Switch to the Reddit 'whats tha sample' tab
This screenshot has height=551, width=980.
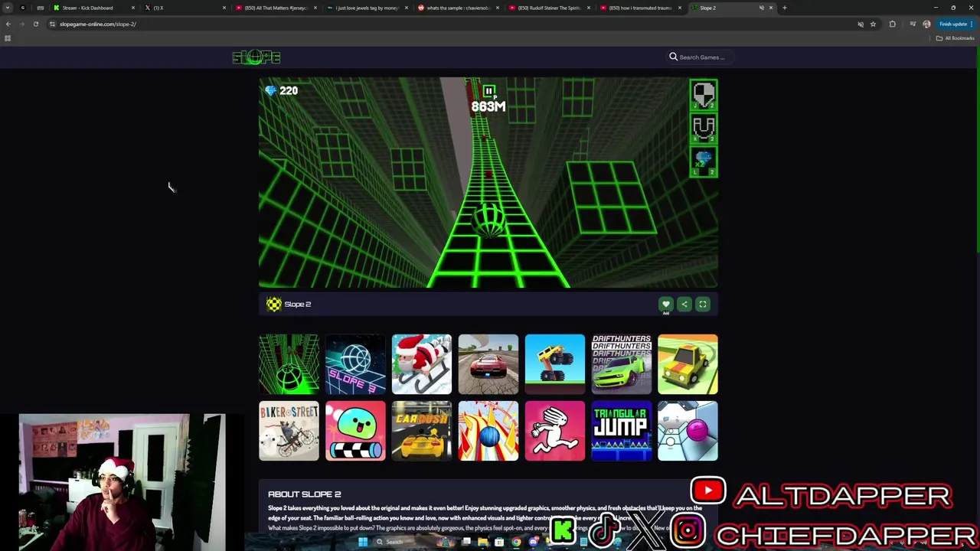[458, 8]
